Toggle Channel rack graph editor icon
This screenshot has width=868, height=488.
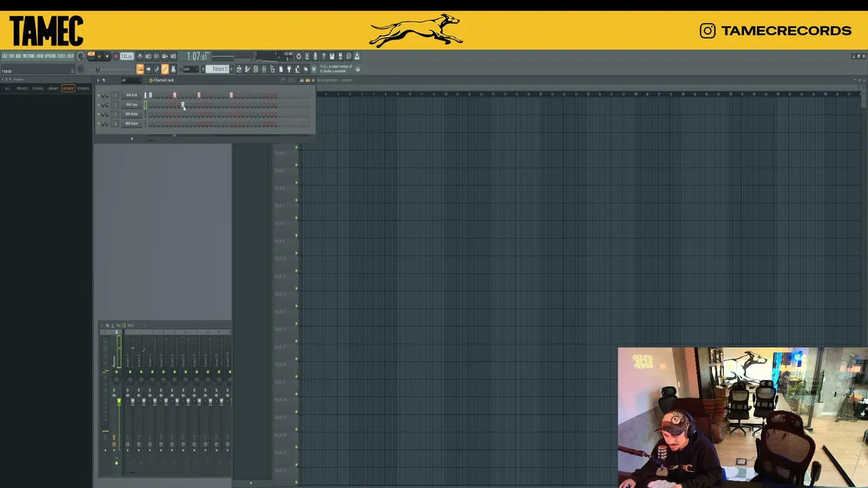click(302, 80)
